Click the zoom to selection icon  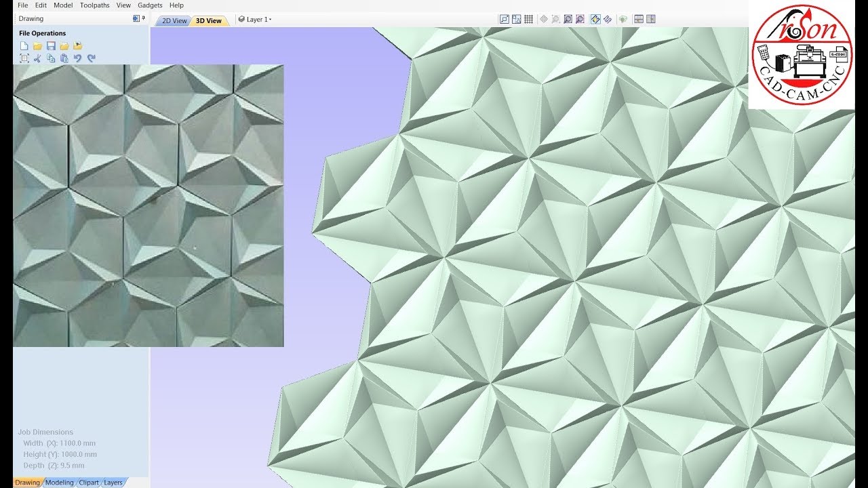580,19
